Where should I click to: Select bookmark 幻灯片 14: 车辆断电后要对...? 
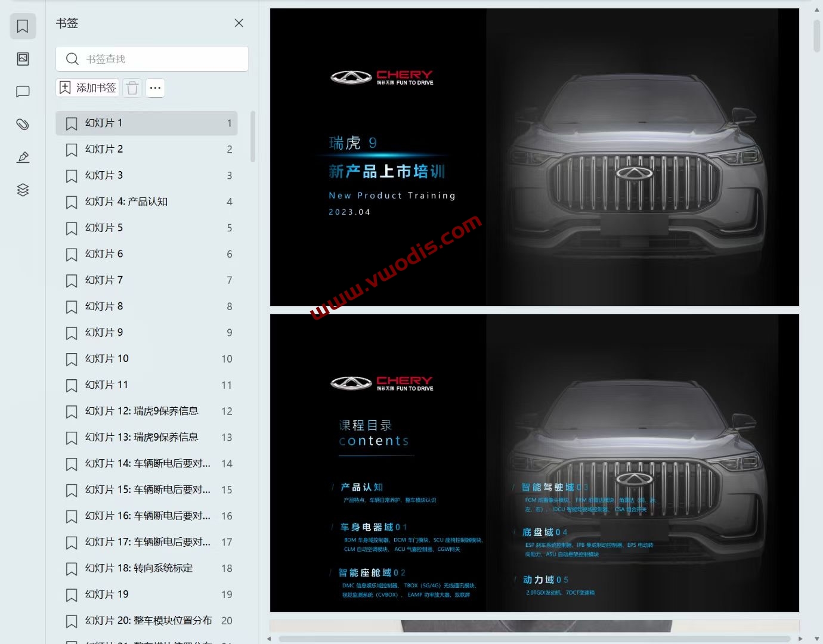coord(147,464)
